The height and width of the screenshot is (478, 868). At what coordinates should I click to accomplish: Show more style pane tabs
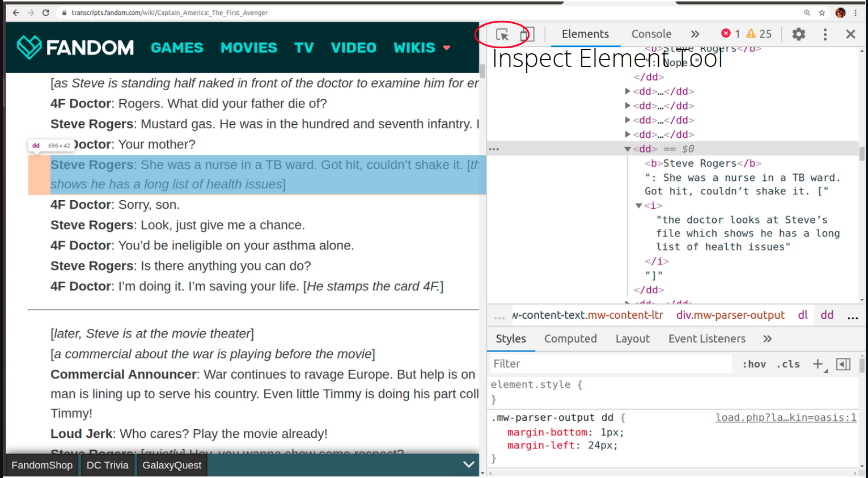pos(767,339)
